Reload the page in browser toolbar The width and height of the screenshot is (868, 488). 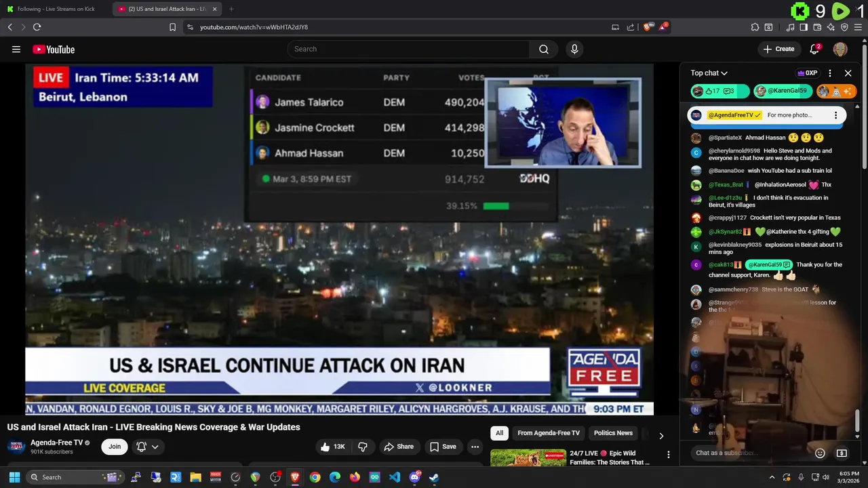[37, 27]
